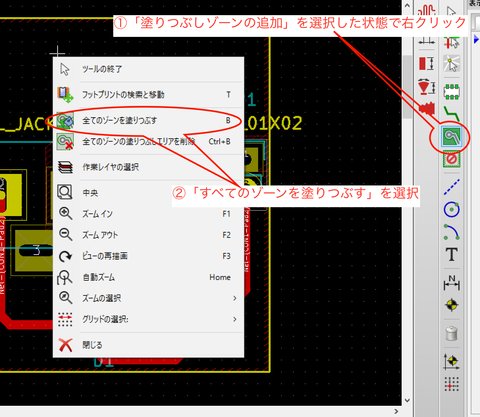Select the dashed graphic line tool

click(x=452, y=187)
